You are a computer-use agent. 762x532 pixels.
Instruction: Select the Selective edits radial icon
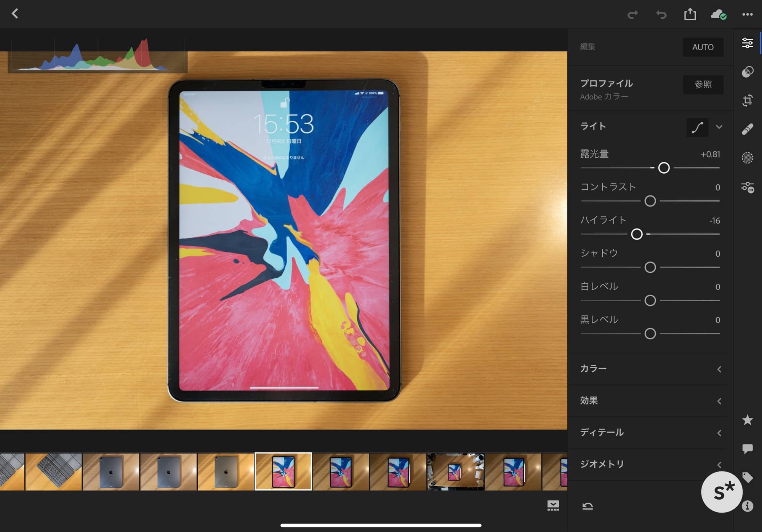(x=747, y=158)
